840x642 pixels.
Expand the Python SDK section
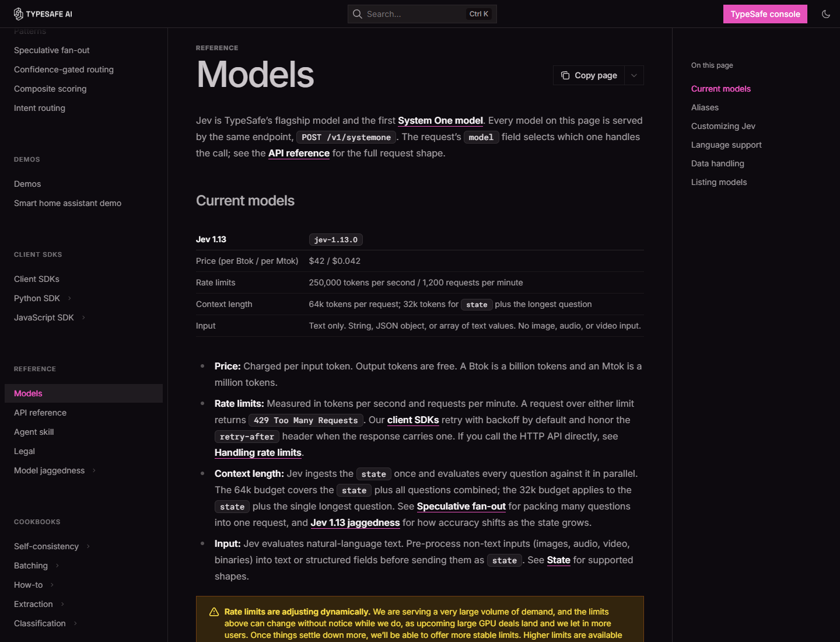[69, 298]
